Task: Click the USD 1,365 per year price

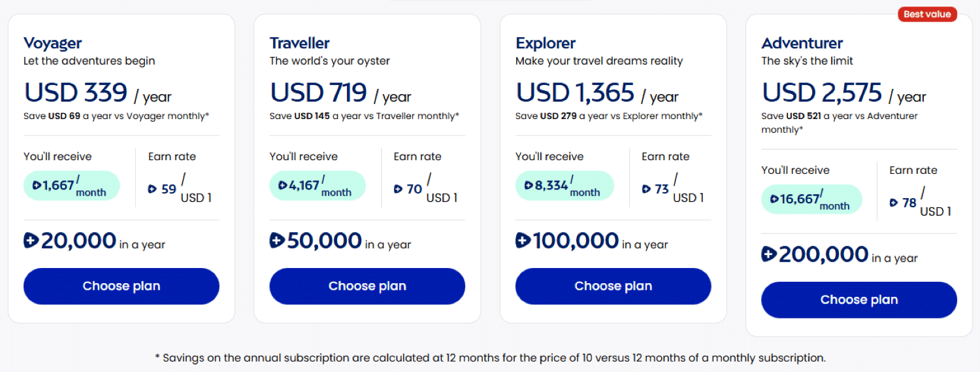Action: 597,93
